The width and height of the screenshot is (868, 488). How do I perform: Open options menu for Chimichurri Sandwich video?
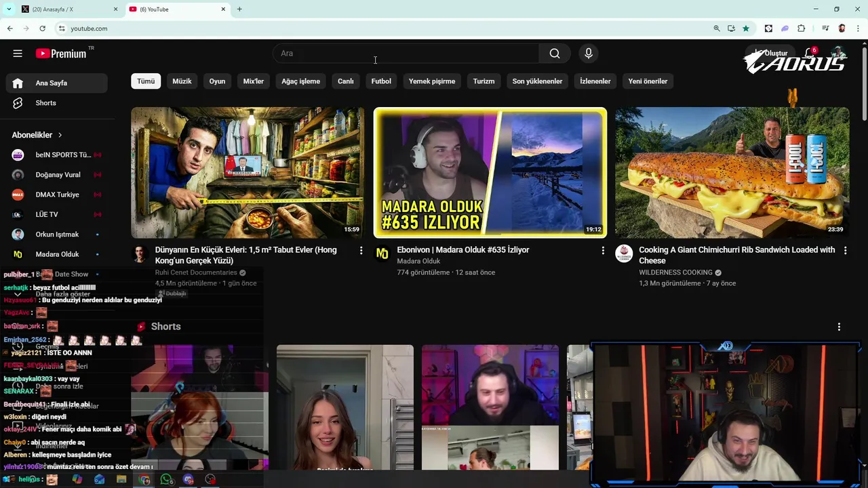click(845, 251)
